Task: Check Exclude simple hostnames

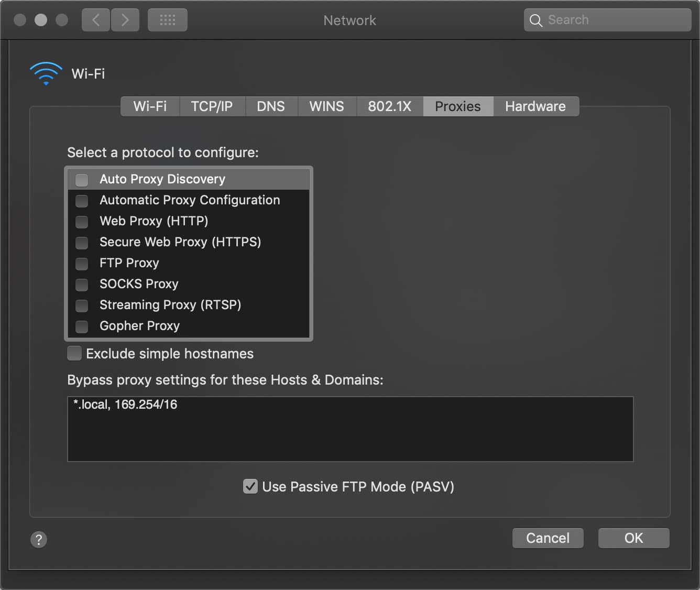Action: [x=74, y=353]
